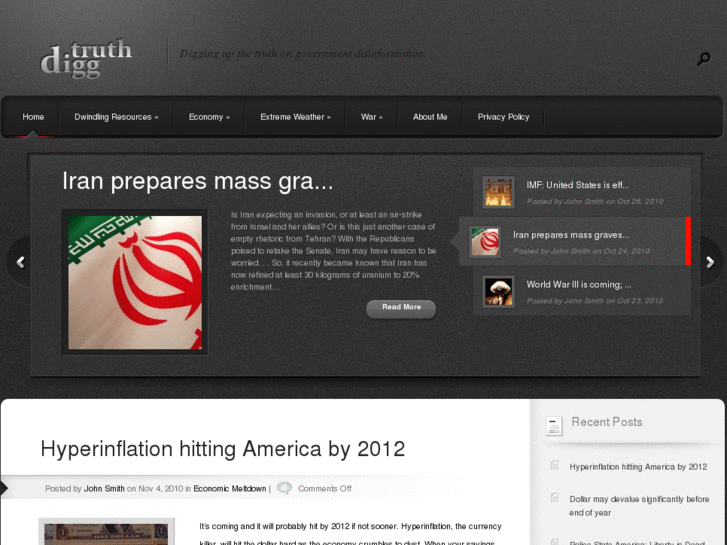This screenshot has height=545, width=727.
Task: Click the dollar bill post thumbnail
Action: 107,532
